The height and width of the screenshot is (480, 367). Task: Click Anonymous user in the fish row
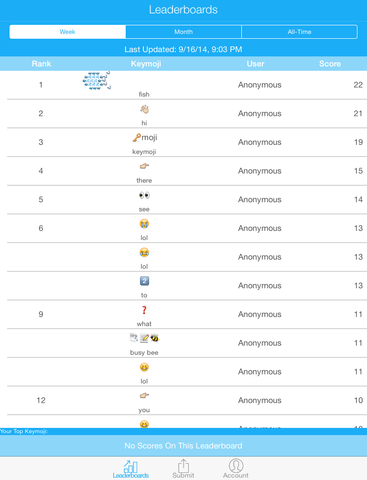[x=260, y=85]
